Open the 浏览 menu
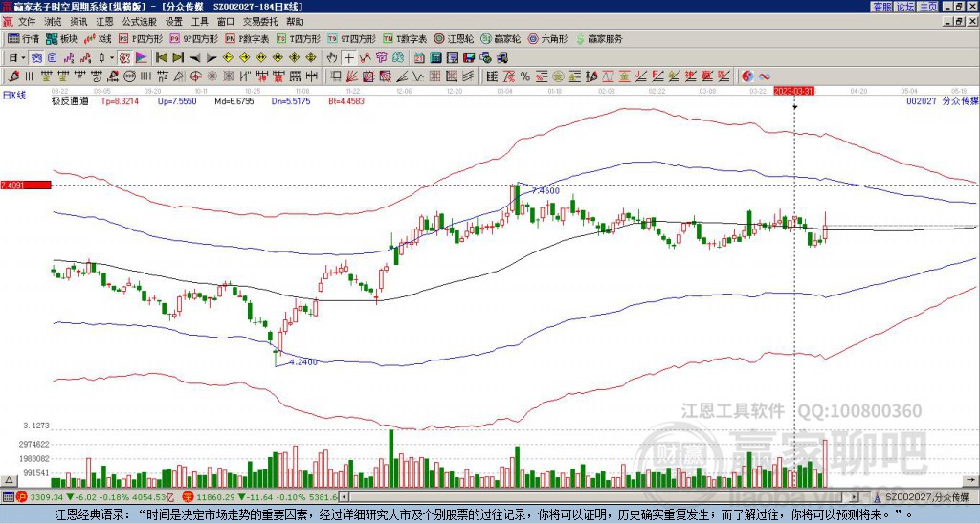Image resolution: width=980 pixels, height=524 pixels. pos(54,22)
